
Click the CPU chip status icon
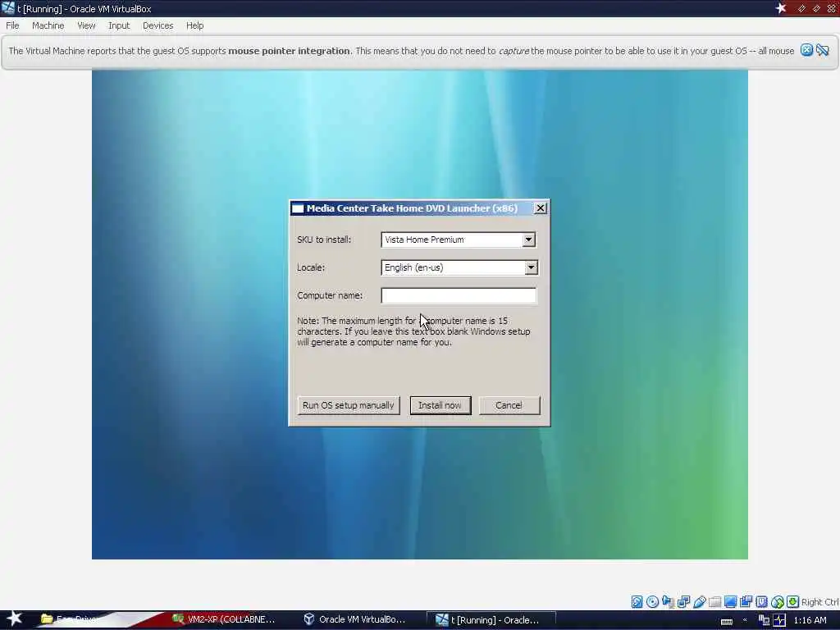coord(762,601)
